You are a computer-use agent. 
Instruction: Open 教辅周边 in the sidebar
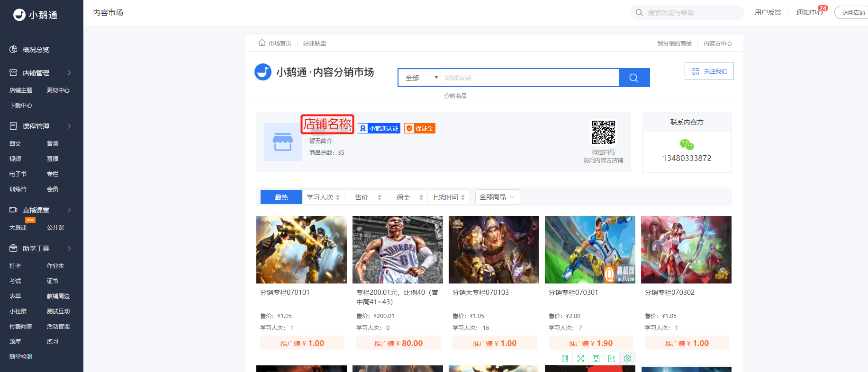[58, 296]
